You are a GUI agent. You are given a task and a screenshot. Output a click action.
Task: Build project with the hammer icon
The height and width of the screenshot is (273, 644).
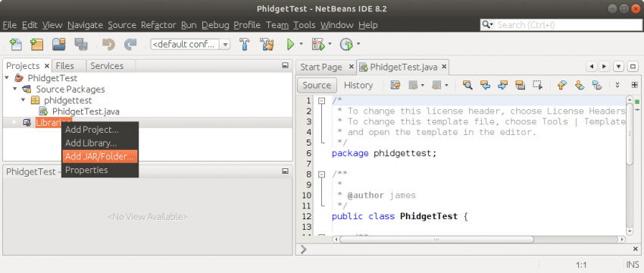coord(245,44)
